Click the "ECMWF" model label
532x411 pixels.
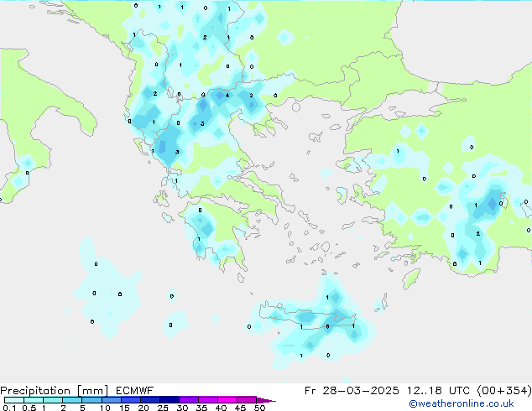coord(135,391)
